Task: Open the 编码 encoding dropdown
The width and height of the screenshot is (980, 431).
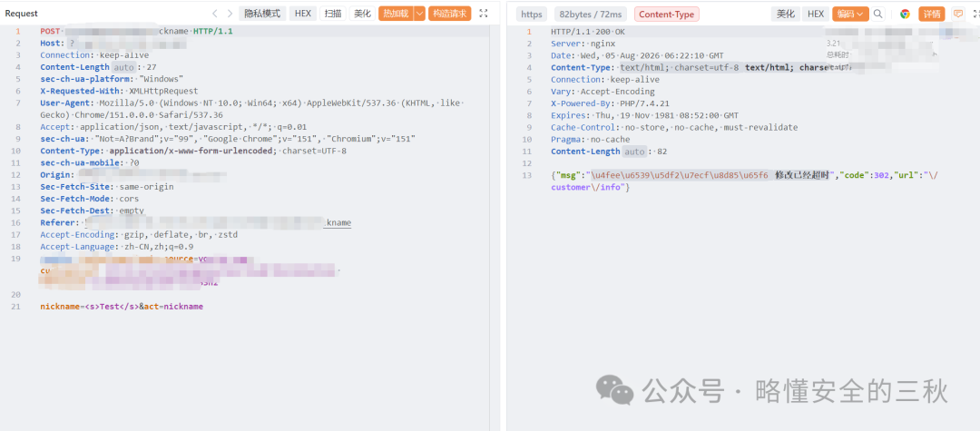Action: point(850,14)
